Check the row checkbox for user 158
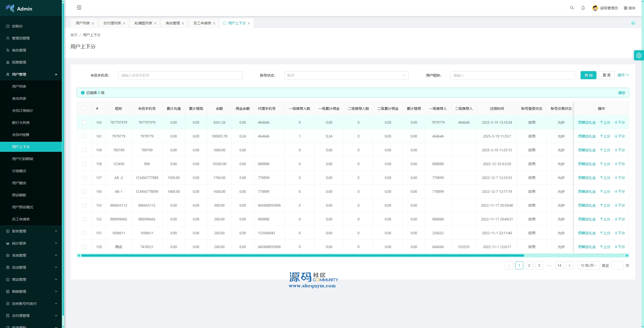The image size is (644, 328). (85, 164)
